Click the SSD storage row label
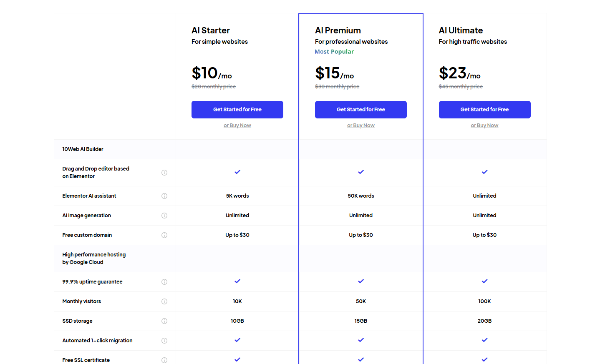Screen dimensions: 605x364 pos(78,321)
